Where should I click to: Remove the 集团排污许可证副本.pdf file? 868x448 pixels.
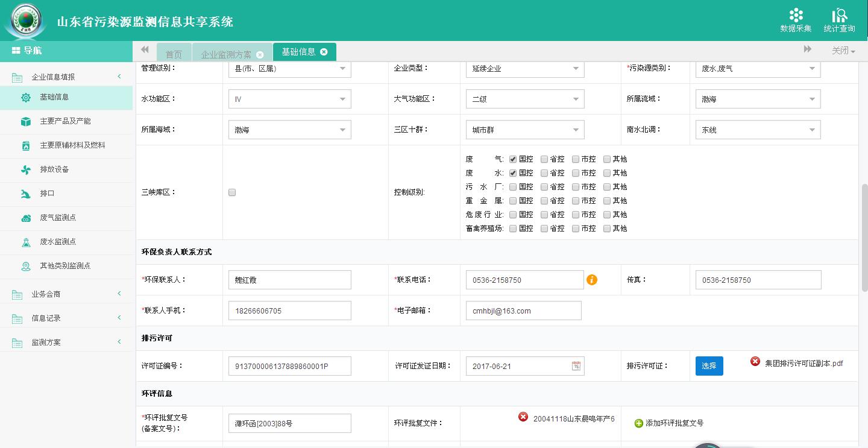(x=755, y=362)
